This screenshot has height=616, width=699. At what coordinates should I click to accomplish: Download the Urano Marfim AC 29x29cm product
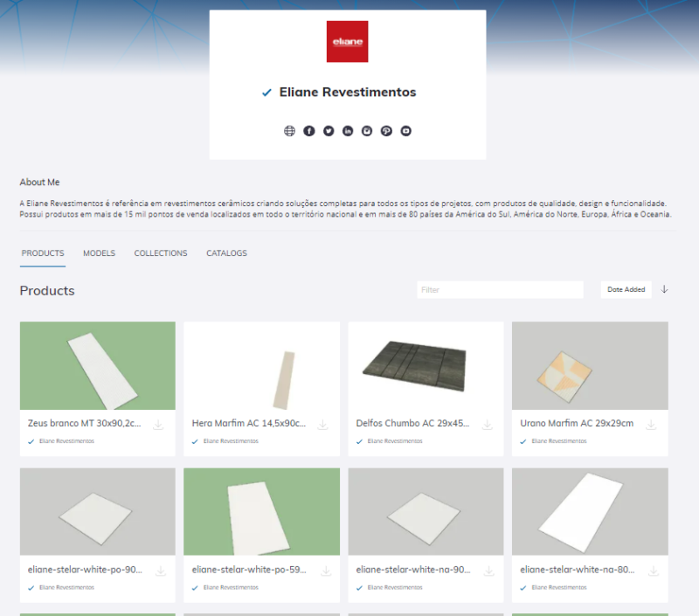click(651, 425)
